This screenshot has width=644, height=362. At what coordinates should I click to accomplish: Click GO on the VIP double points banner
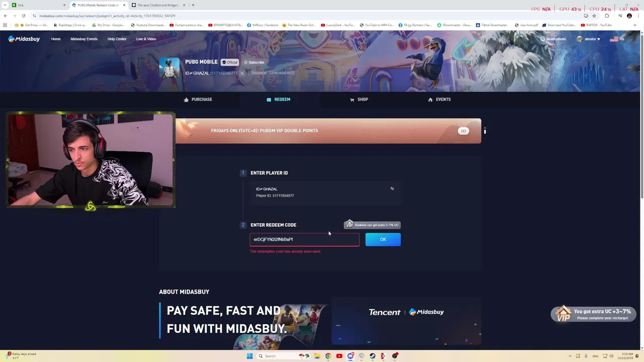pyautogui.click(x=463, y=131)
